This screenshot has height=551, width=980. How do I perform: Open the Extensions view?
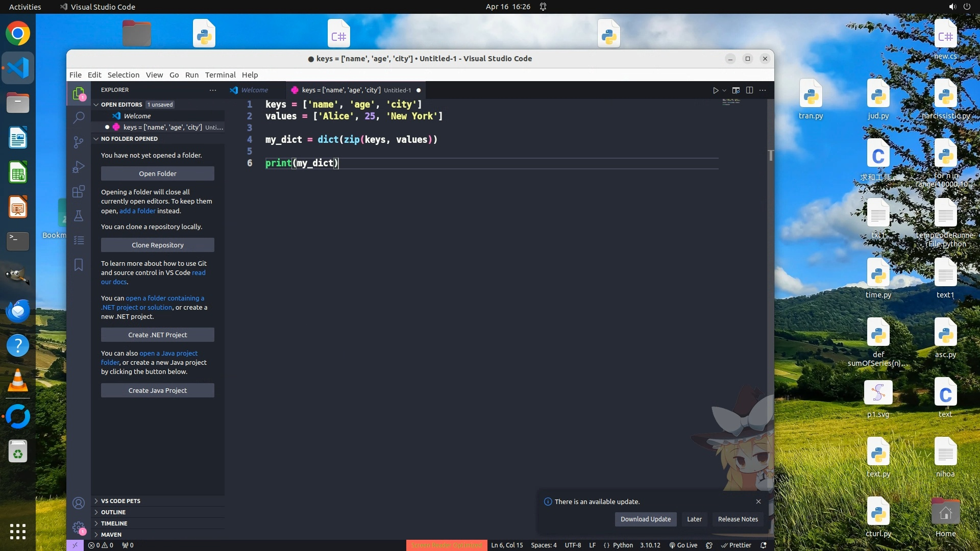79,191
